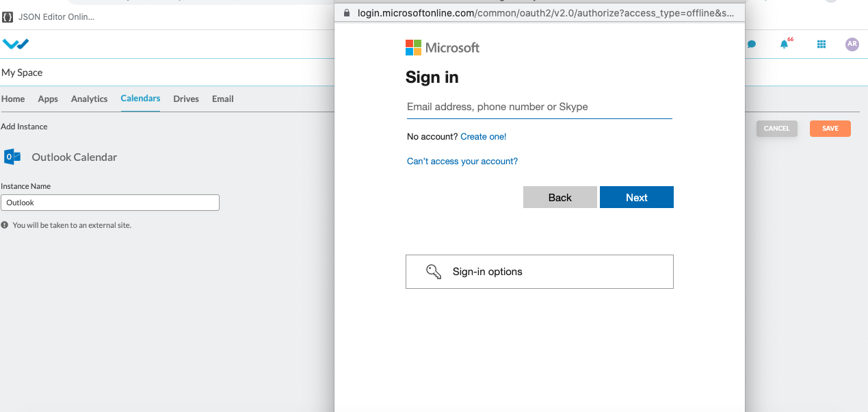Click the key icon in Sign-in options

[434, 272]
